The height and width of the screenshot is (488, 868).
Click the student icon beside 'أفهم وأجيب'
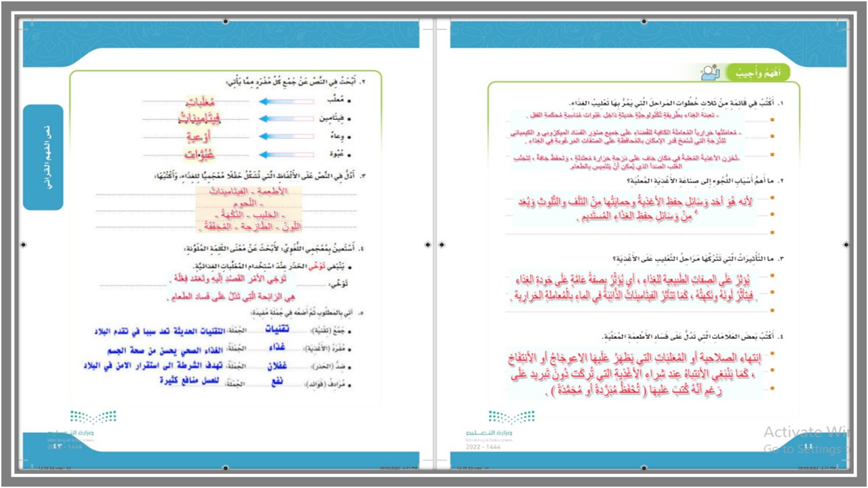pyautogui.click(x=710, y=72)
